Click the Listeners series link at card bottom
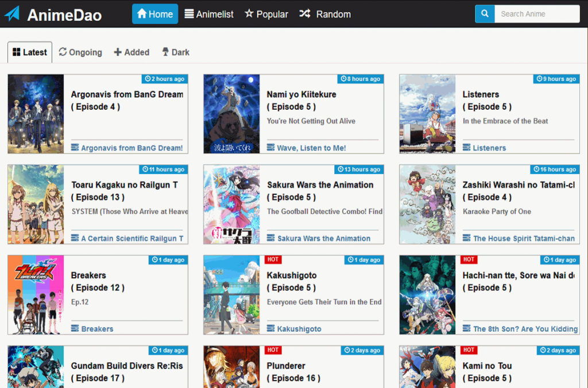Viewport: 588px width, 388px height. [489, 148]
